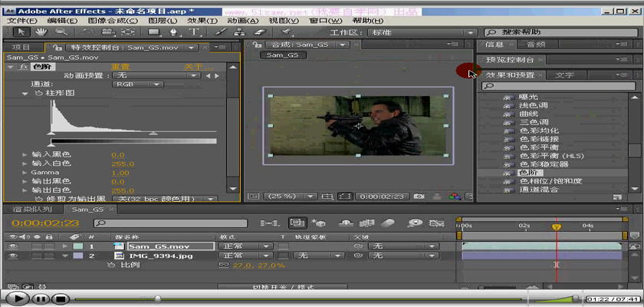Toggle the scale constrain proportions link
Screen dimensions: 644x307
tap(224, 265)
